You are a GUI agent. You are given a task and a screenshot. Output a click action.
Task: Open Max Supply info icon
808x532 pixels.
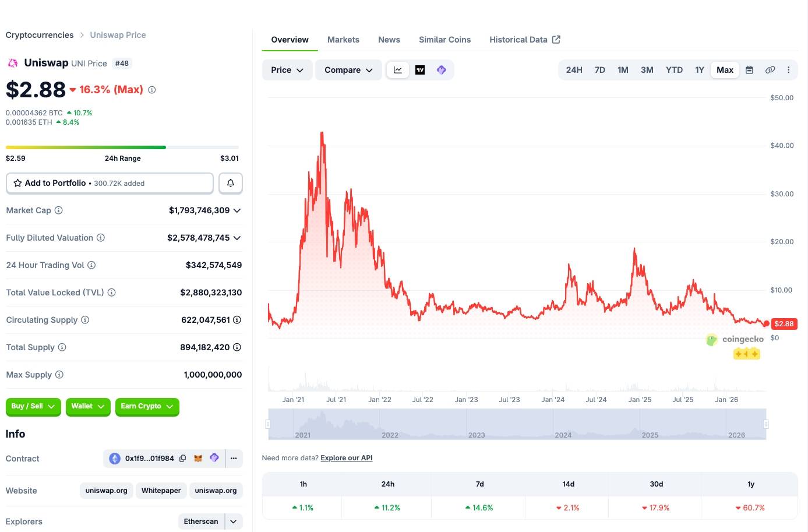coord(59,375)
